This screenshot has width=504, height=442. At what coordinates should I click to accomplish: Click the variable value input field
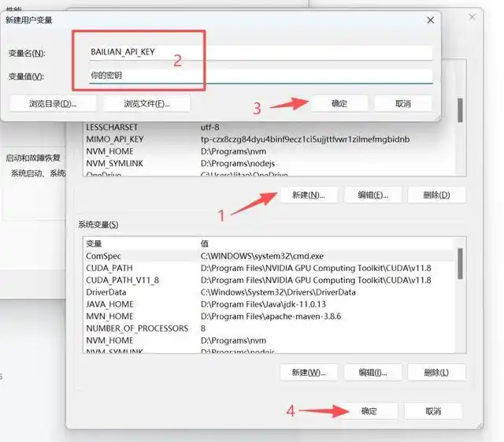(261, 76)
